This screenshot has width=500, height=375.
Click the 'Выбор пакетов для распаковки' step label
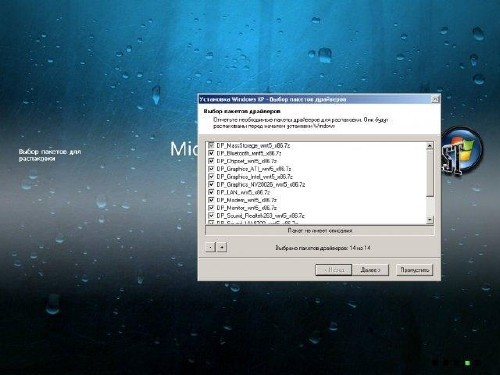coord(50,155)
